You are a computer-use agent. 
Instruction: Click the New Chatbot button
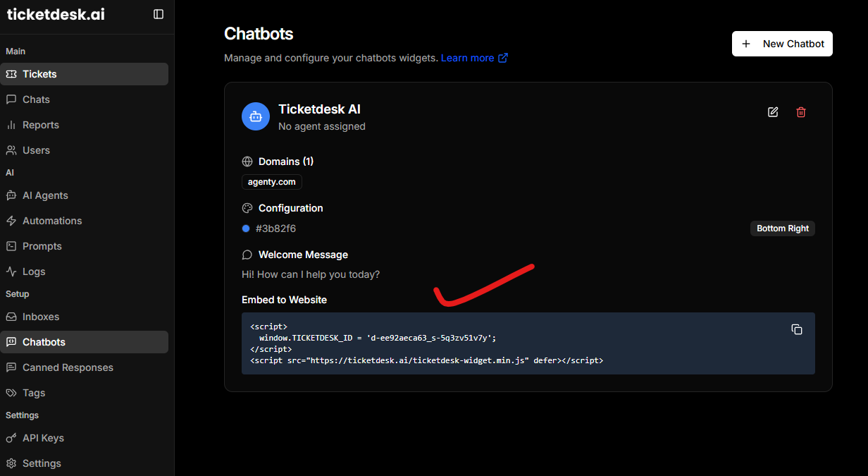pyautogui.click(x=782, y=44)
